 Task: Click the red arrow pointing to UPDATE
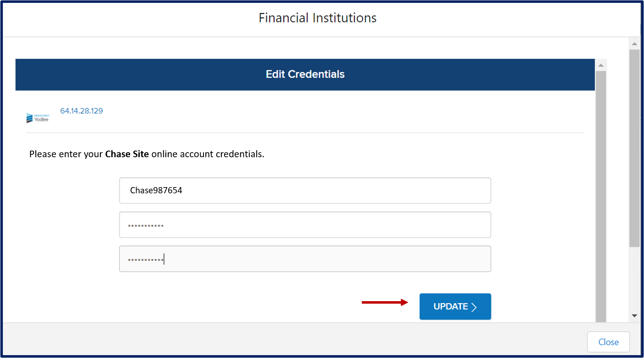pyautogui.click(x=385, y=302)
